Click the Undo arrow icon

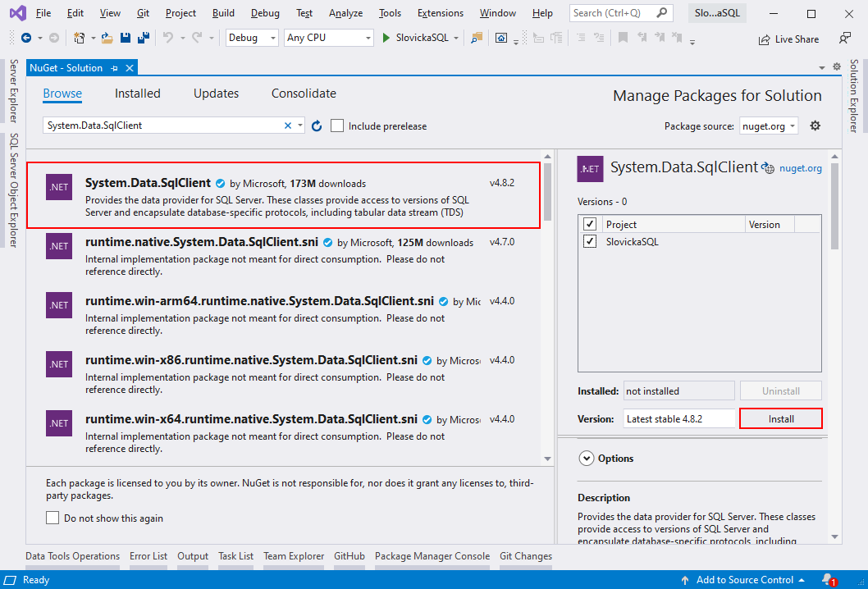[167, 38]
